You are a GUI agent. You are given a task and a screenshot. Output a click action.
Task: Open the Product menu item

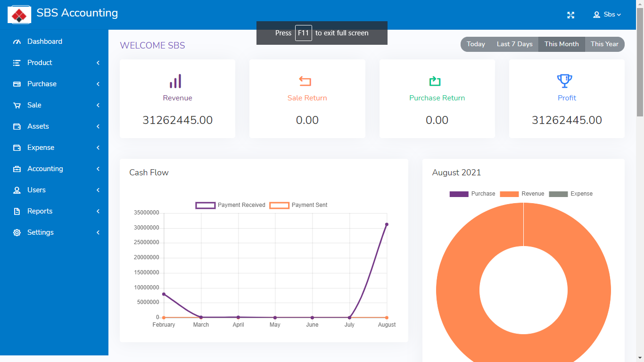click(54, 63)
